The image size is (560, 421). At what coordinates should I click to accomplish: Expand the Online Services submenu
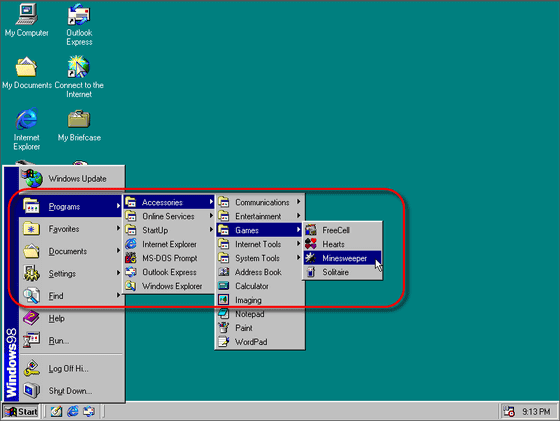pos(169,216)
